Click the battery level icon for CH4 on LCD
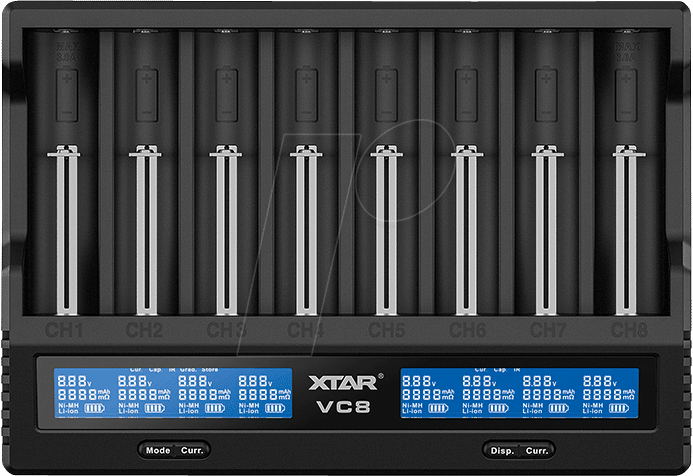This screenshot has width=693, height=476. 275,407
